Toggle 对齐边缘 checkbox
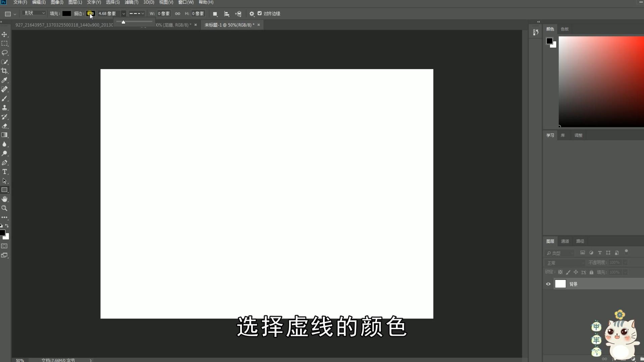644x362 pixels. coord(260,13)
